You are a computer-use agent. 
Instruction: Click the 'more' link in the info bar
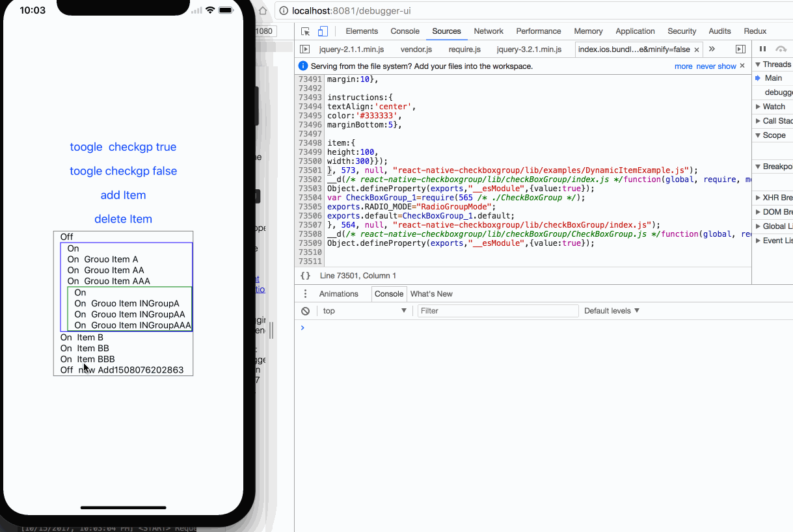pos(683,66)
